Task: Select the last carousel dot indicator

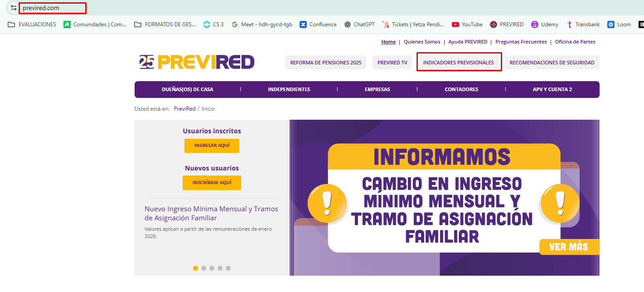Action: (x=228, y=268)
